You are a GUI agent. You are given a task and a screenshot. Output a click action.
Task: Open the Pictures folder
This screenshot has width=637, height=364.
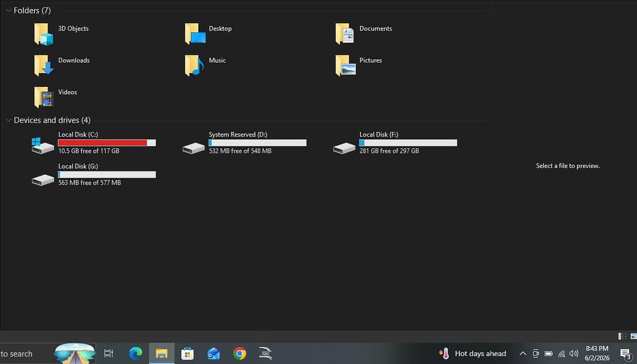[x=359, y=66]
